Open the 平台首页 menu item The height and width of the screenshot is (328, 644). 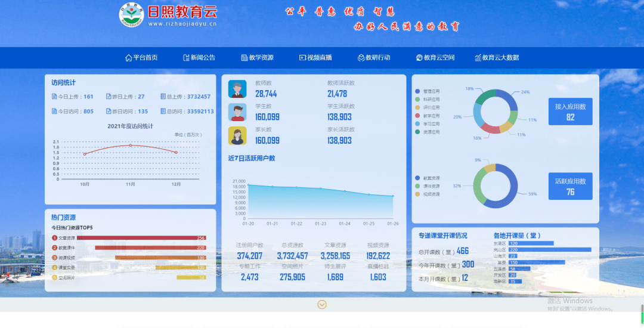point(141,58)
